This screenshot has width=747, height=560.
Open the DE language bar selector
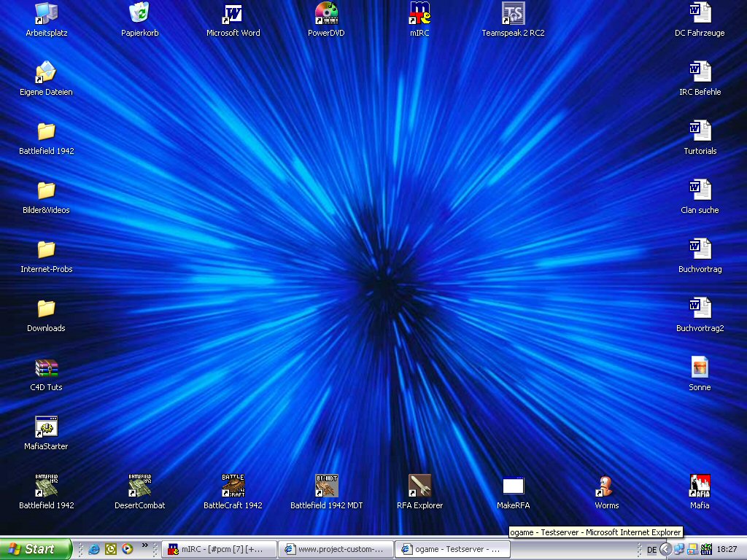pyautogui.click(x=651, y=550)
